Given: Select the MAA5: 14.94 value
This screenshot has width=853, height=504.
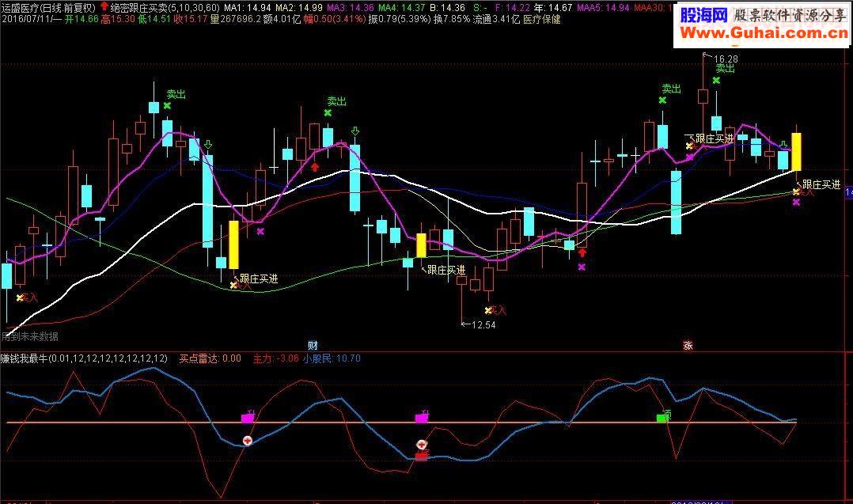Looking at the screenshot, I should [603, 8].
